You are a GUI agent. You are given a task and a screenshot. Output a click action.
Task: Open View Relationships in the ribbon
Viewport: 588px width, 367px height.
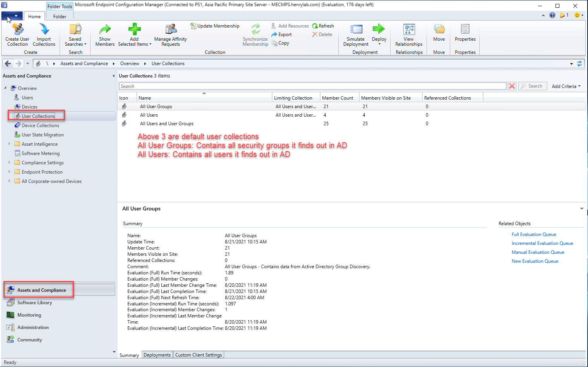coord(409,30)
